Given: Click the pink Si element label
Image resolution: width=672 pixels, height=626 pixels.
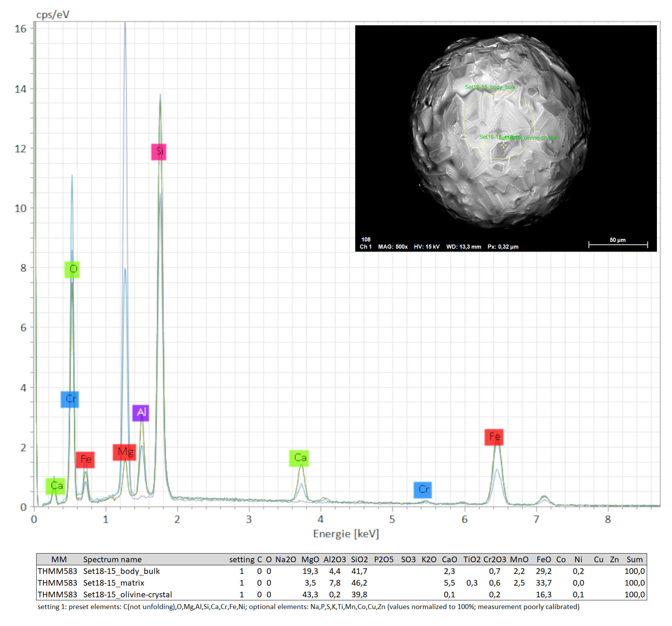Looking at the screenshot, I should tap(159, 152).
